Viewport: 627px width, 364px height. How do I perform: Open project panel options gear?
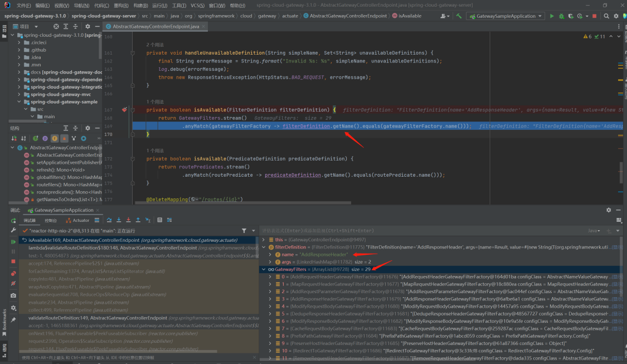(x=88, y=26)
